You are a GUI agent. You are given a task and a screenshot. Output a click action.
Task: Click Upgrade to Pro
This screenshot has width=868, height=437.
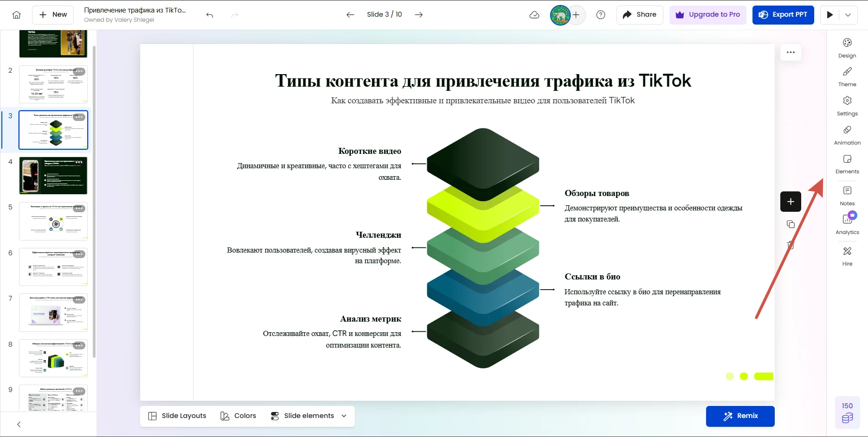click(708, 15)
